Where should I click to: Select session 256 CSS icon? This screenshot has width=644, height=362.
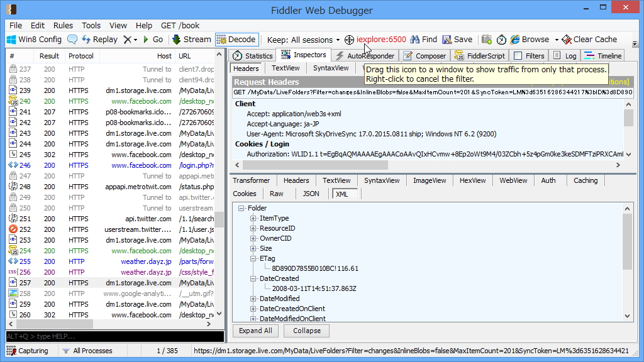click(13, 272)
